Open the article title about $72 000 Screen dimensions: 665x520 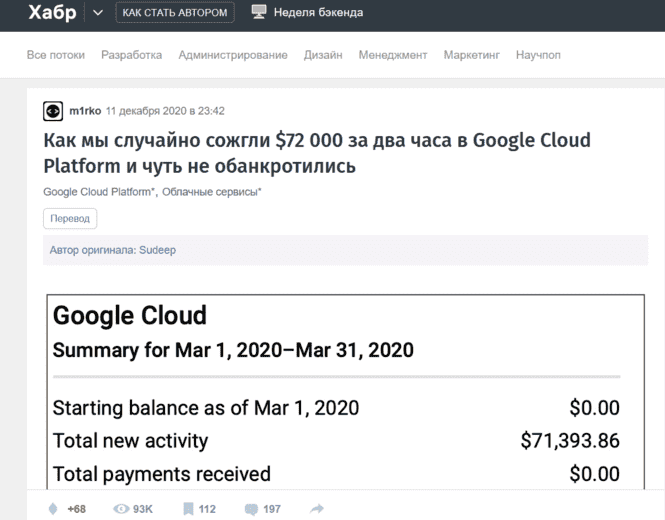click(x=317, y=153)
